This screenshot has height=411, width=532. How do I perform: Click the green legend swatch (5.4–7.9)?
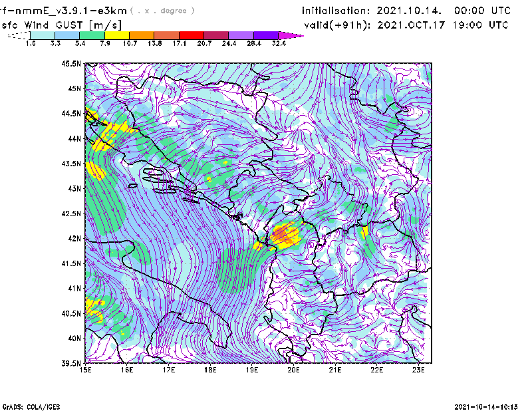point(92,35)
